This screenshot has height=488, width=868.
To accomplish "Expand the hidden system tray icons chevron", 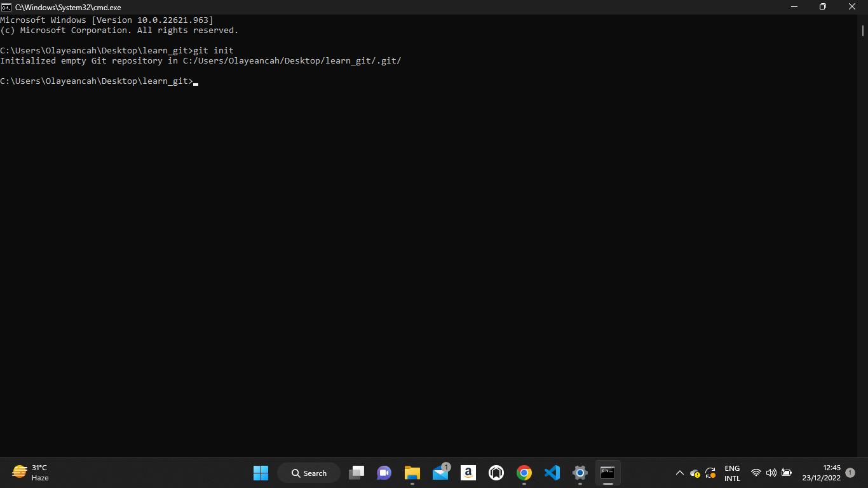I will 679,473.
